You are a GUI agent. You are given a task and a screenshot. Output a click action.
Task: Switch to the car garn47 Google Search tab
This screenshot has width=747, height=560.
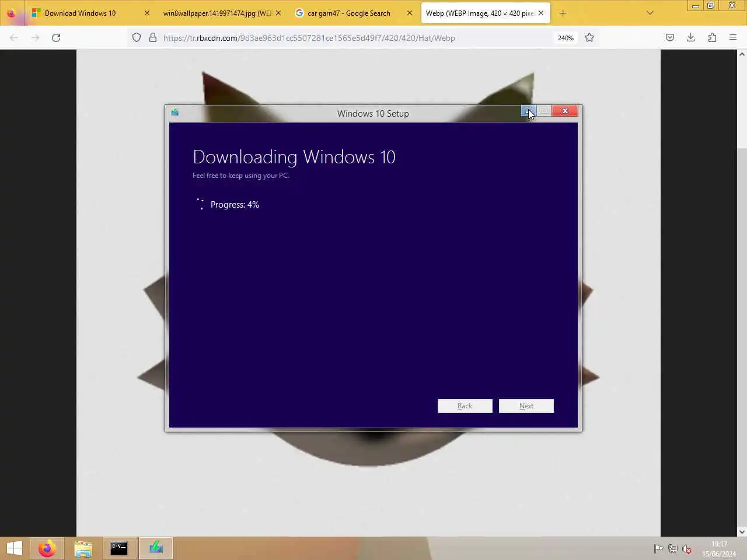click(352, 13)
